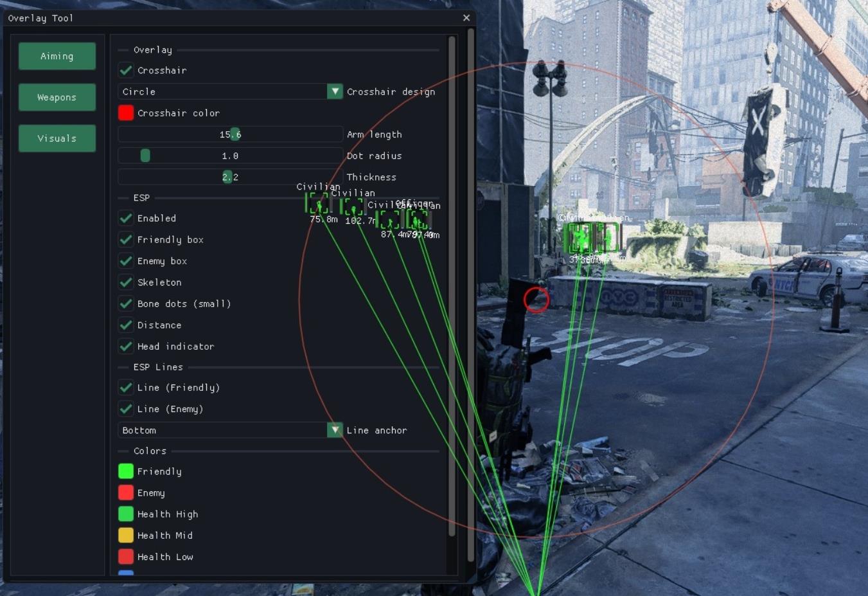Open the Aiming section
The height and width of the screenshot is (596, 868).
[57, 57]
